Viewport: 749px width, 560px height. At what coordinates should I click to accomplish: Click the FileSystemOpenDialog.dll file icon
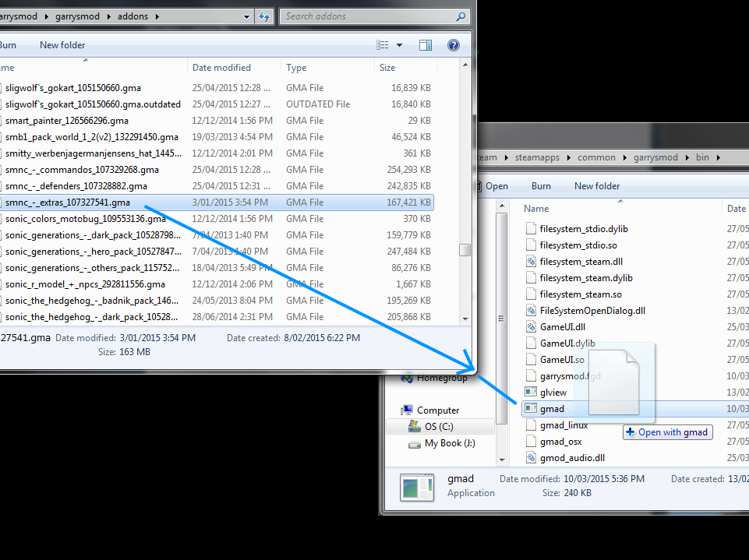click(531, 311)
